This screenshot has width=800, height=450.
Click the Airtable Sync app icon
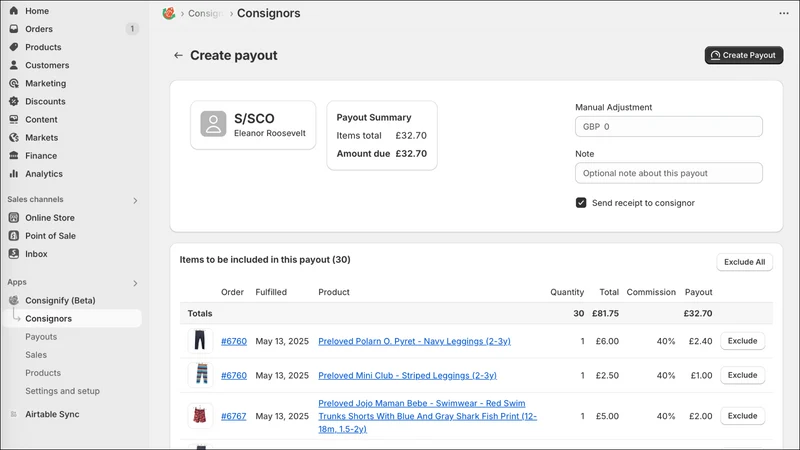pyautogui.click(x=14, y=414)
